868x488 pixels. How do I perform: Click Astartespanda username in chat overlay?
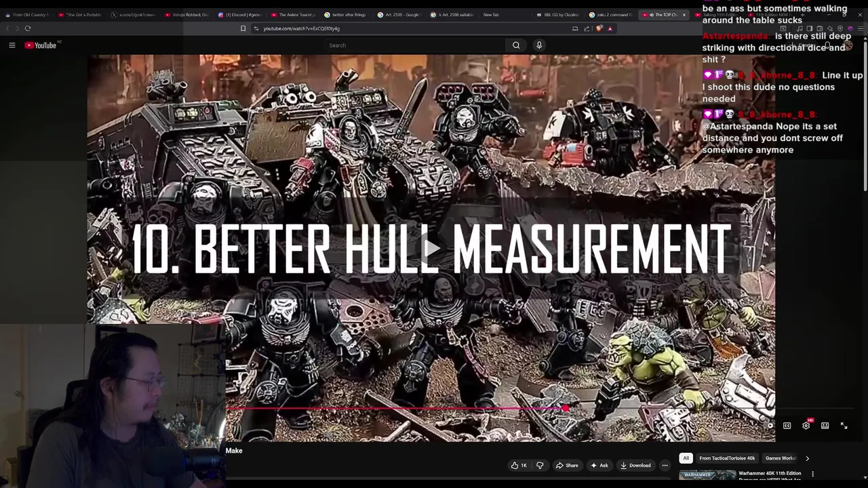tap(736, 36)
